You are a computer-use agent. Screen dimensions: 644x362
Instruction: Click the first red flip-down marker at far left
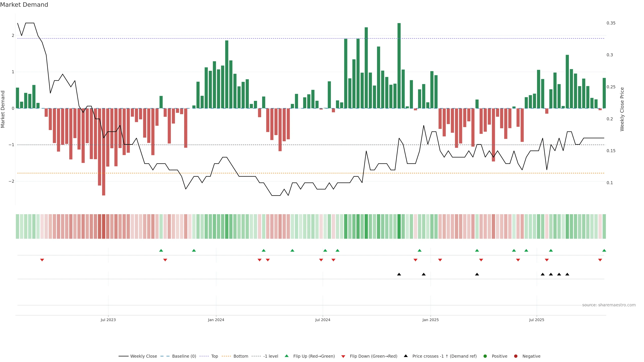[42, 260]
